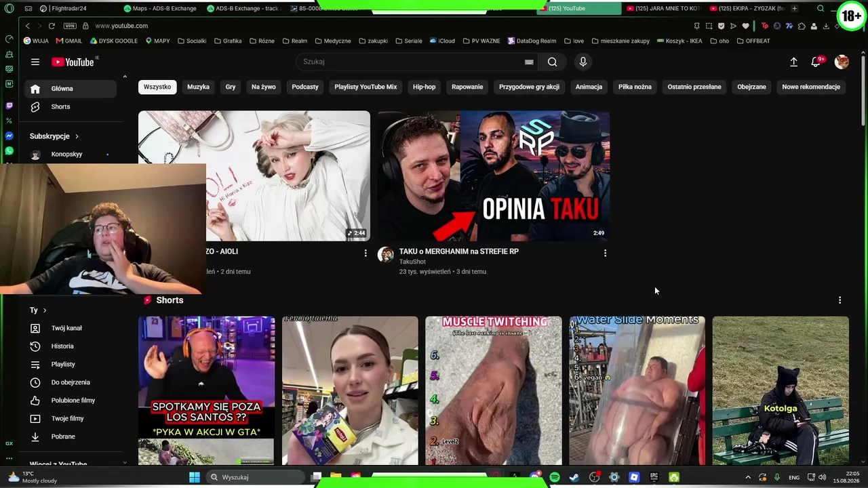Screen dimensions: 868x488
Task: Open the Windows Start menu
Action: point(195,477)
